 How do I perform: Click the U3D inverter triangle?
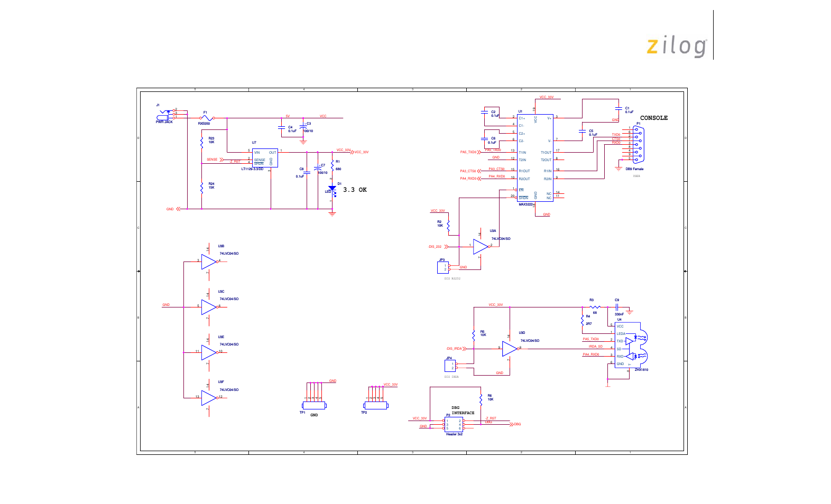pos(510,349)
